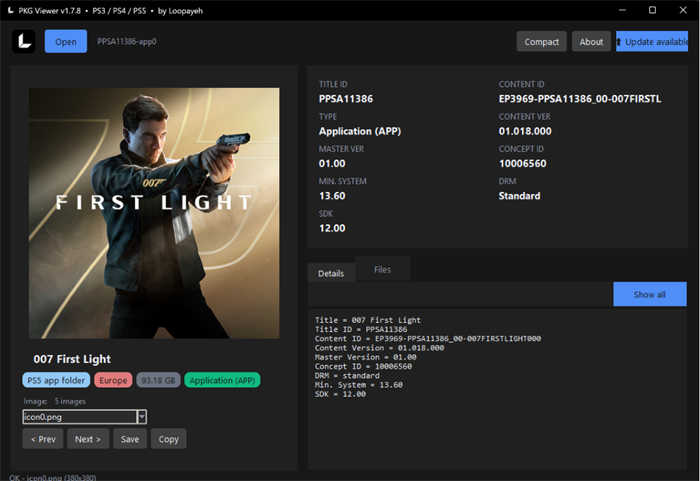Click the PPSA11386-app0 path label
The height and width of the screenshot is (481, 700).
tap(127, 42)
